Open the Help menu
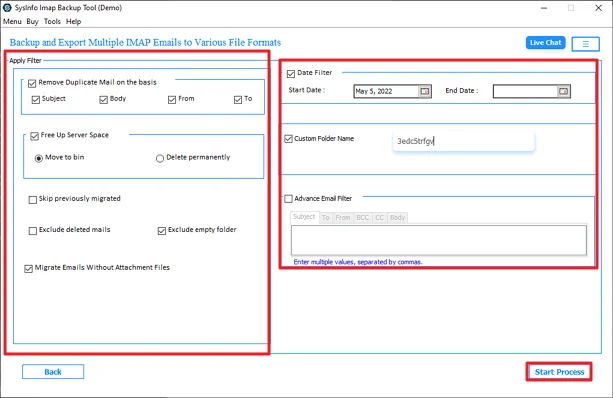Image resolution: width=613 pixels, height=398 pixels. [x=73, y=22]
